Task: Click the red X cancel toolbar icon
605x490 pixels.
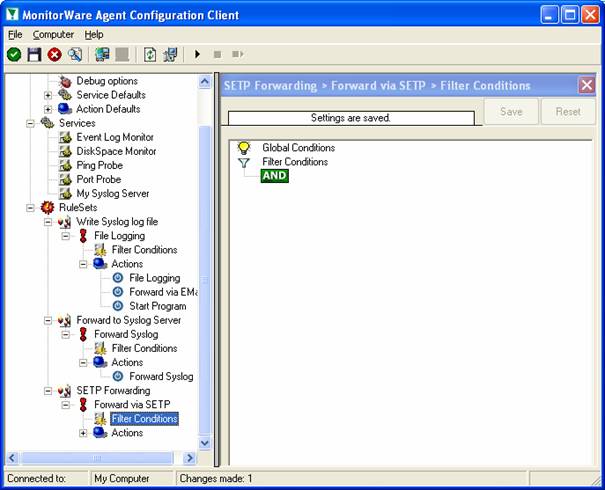Action: coord(54,54)
